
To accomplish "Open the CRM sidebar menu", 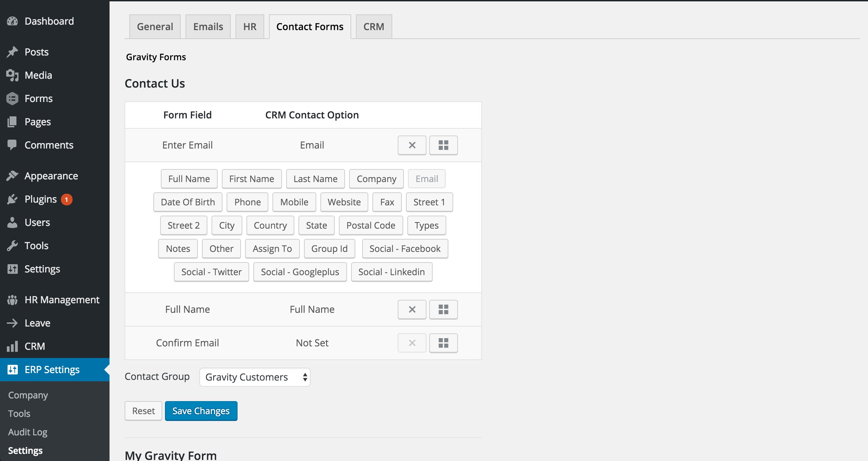I will pyautogui.click(x=35, y=346).
